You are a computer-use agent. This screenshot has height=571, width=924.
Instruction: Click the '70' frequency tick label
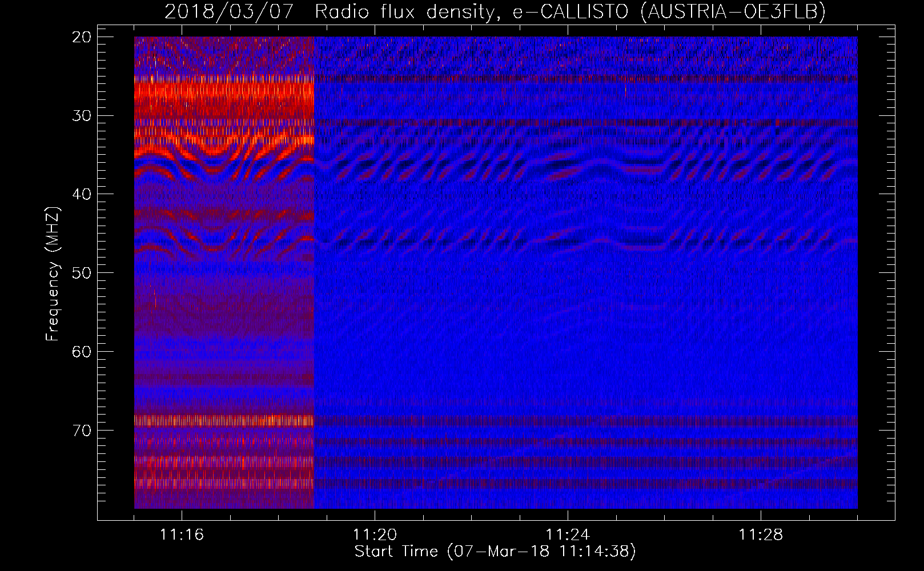click(x=82, y=430)
